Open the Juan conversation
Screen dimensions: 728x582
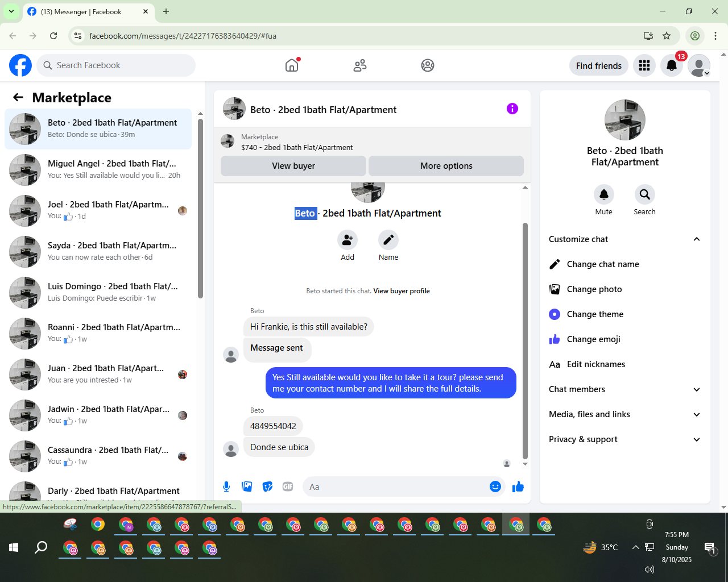coord(98,375)
